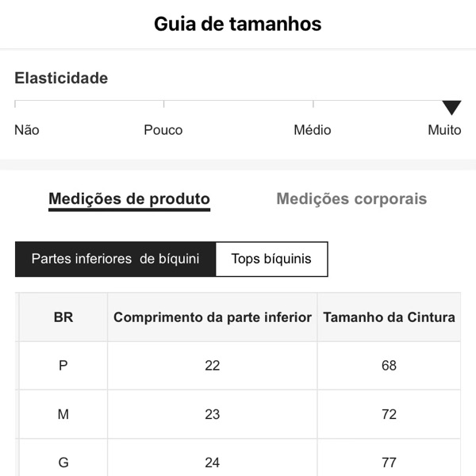
Task: Switch to Medições corporais tab
Action: click(x=351, y=199)
